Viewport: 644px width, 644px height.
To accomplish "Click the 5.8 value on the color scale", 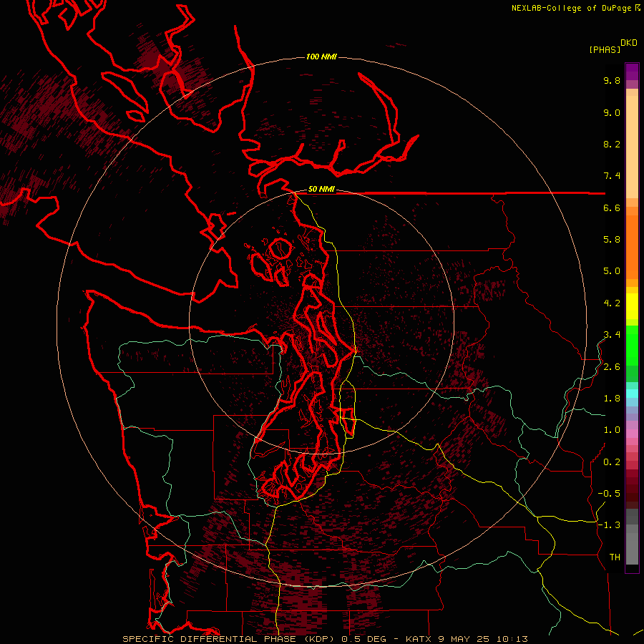I will click(612, 240).
